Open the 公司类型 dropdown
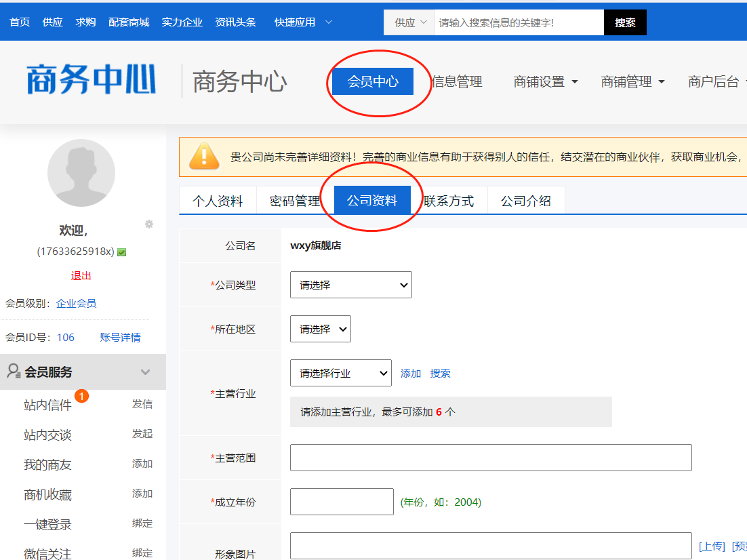This screenshot has width=747, height=560. pos(350,285)
